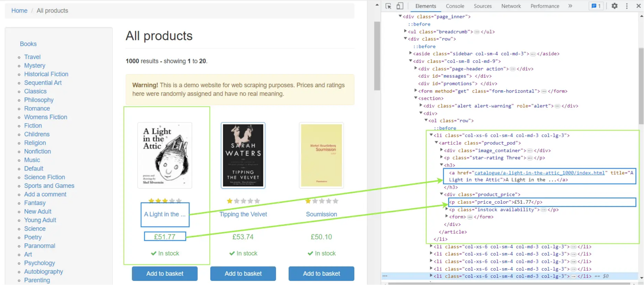
Task: Close the DevTools panel
Action: pyautogui.click(x=639, y=6)
